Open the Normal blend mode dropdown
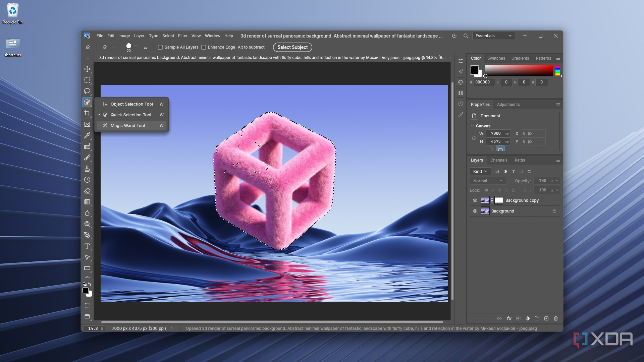644x362 pixels. coord(488,181)
